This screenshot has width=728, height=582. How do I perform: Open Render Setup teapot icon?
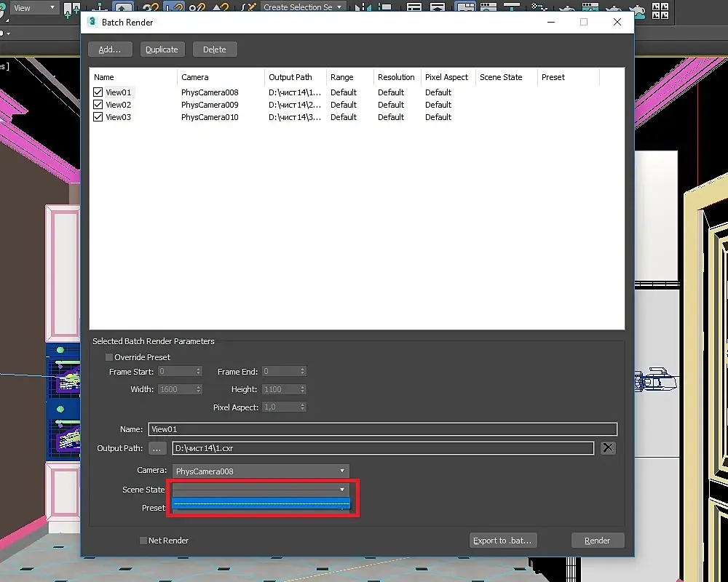567,8
